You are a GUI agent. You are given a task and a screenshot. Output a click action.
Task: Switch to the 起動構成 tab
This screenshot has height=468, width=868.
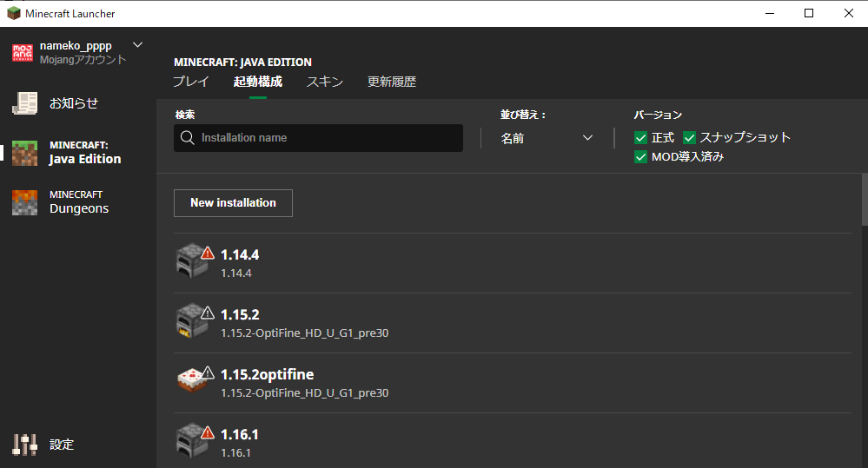pyautogui.click(x=258, y=82)
